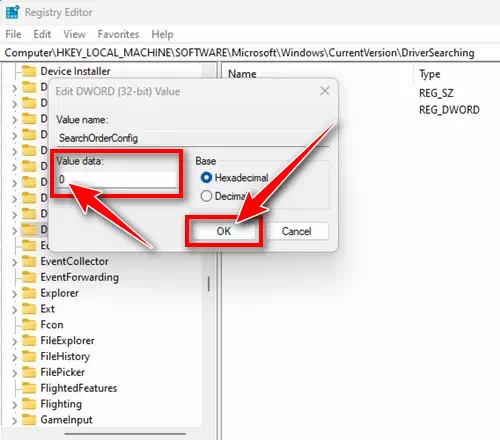The height and width of the screenshot is (440, 500).
Task: Select the Fcon key
Action: pos(52,325)
